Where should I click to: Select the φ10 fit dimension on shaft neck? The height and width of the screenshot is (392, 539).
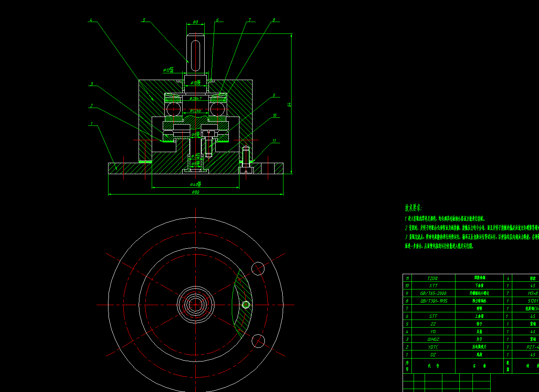(195, 83)
